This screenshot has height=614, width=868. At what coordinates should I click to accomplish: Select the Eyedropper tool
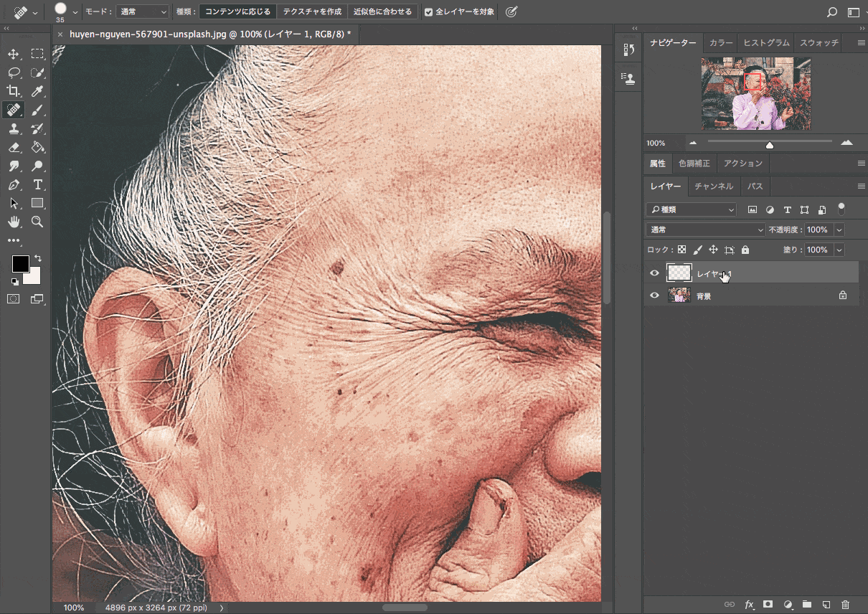click(37, 91)
